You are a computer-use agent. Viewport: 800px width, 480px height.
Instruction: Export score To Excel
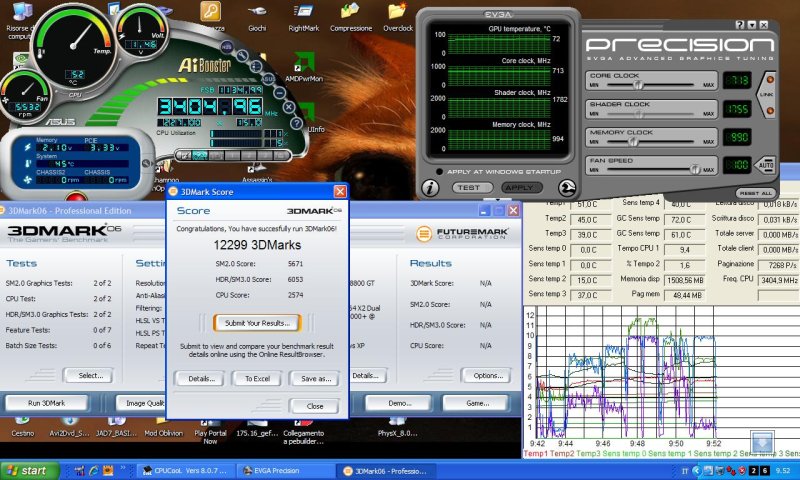(257, 378)
